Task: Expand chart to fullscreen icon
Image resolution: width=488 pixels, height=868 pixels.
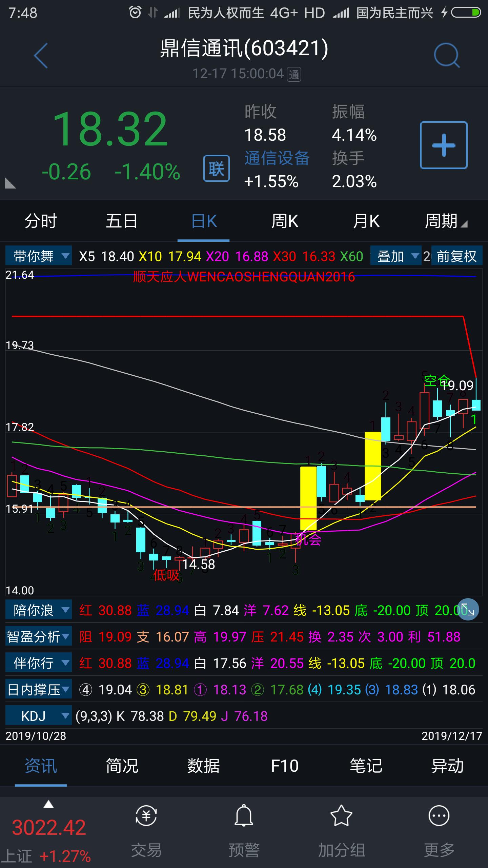Action: (468, 609)
